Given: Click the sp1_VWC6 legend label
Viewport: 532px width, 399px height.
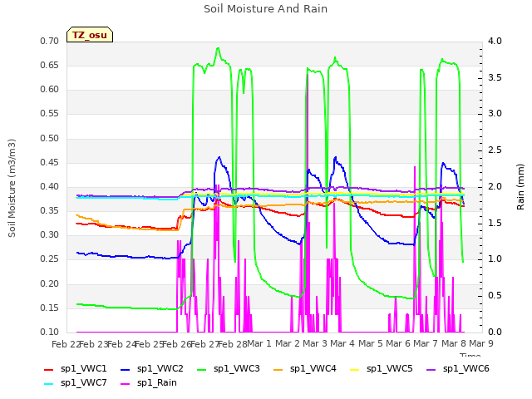Looking at the screenshot, I should (x=465, y=369).
